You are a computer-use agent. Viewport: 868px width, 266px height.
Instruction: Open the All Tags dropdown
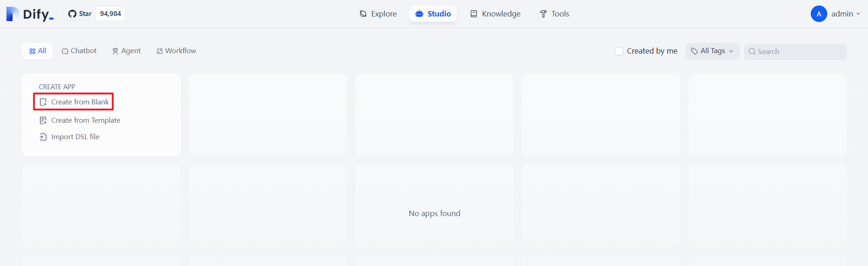click(712, 51)
